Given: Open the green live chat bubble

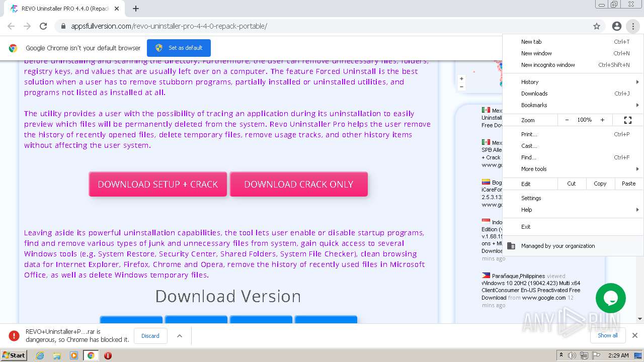Looking at the screenshot, I should [x=611, y=298].
